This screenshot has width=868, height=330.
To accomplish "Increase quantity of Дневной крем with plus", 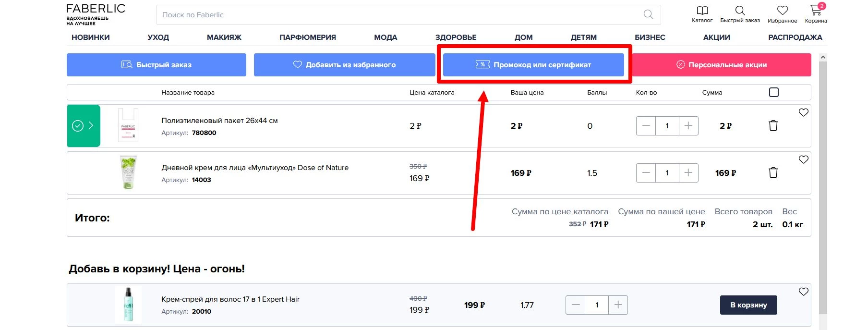I will click(688, 173).
